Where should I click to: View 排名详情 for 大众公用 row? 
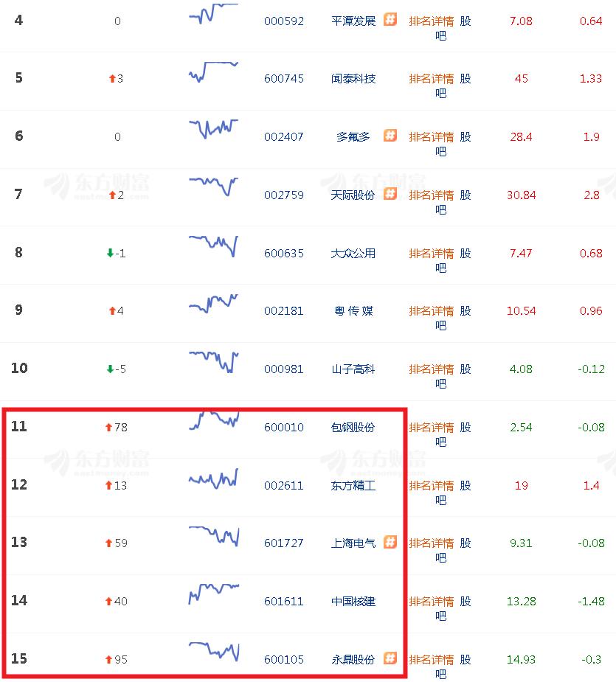(x=432, y=254)
